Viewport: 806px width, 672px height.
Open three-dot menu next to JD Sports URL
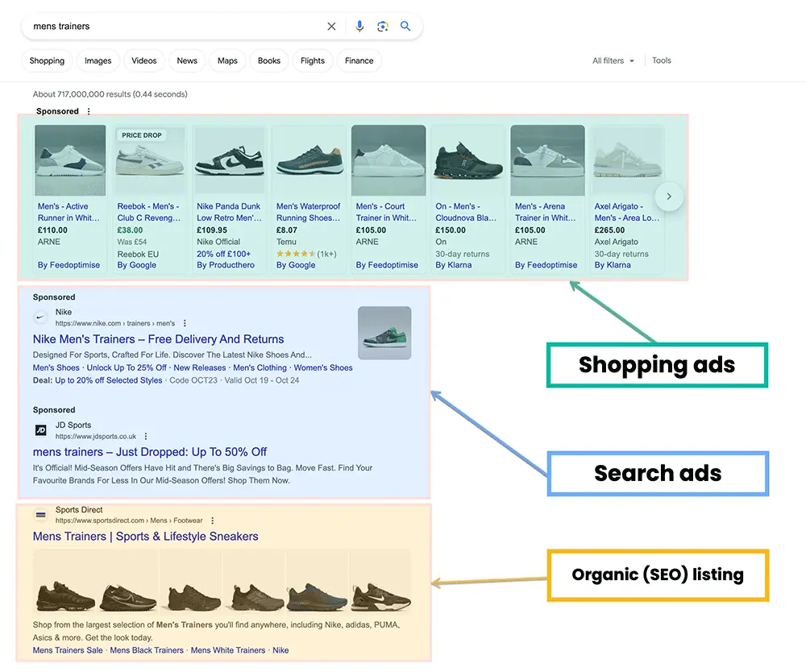point(146,437)
